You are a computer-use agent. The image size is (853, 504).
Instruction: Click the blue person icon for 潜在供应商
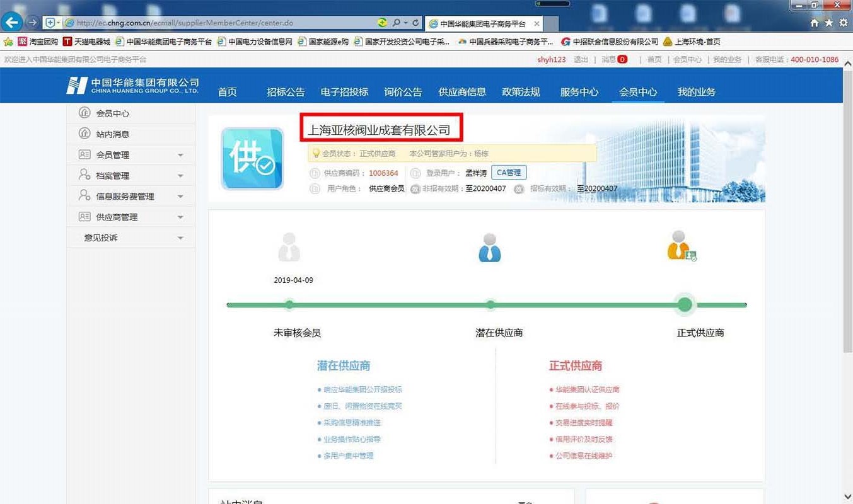(x=490, y=247)
